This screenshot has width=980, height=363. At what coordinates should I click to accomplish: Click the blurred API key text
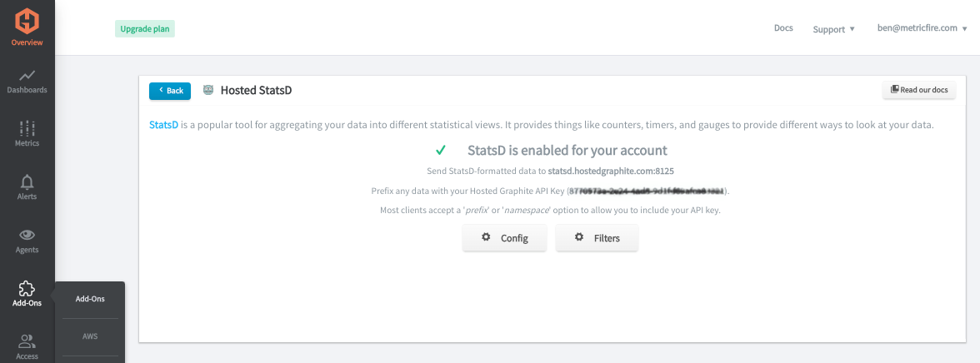pos(647,191)
